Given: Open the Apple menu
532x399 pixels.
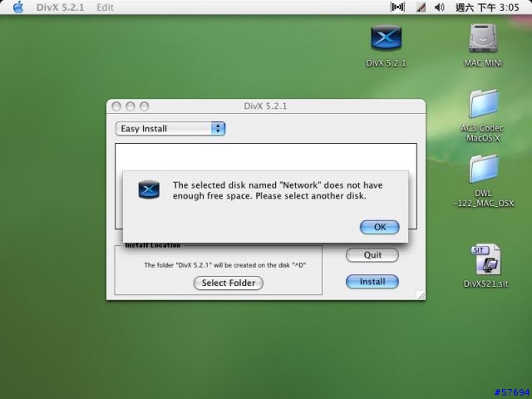Looking at the screenshot, I should coord(18,7).
